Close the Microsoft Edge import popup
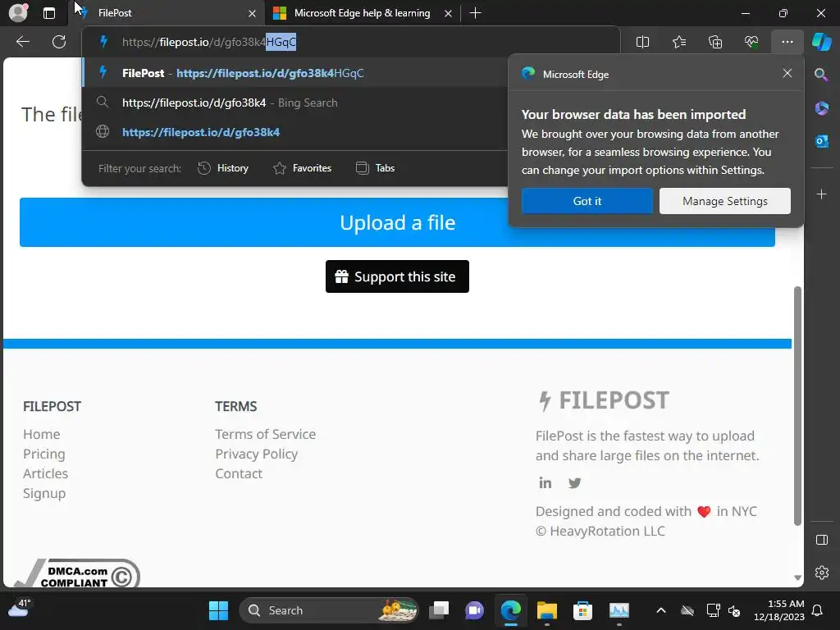This screenshot has height=630, width=840. coord(787,73)
